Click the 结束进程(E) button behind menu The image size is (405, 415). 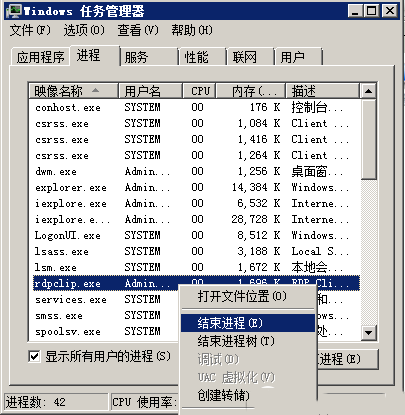coord(347,359)
